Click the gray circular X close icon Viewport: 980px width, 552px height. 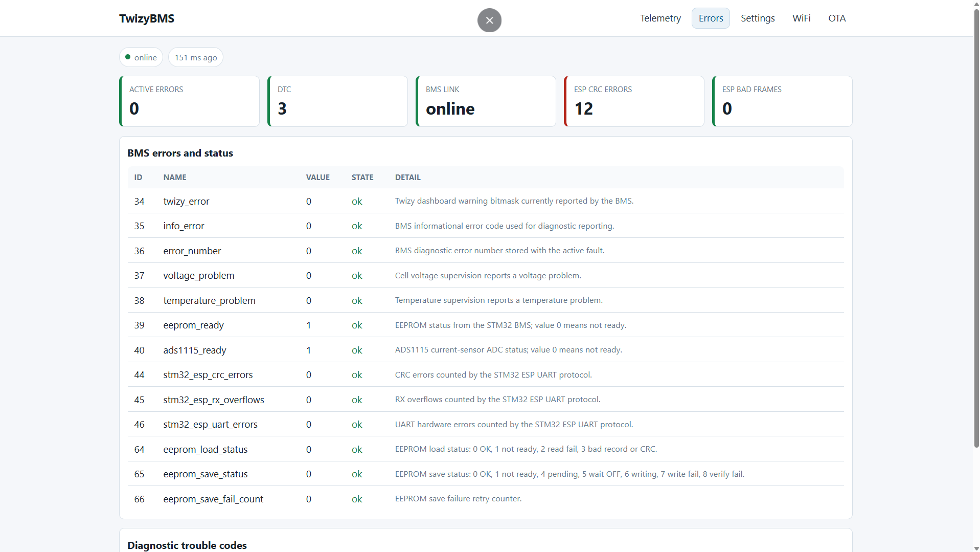(x=489, y=20)
